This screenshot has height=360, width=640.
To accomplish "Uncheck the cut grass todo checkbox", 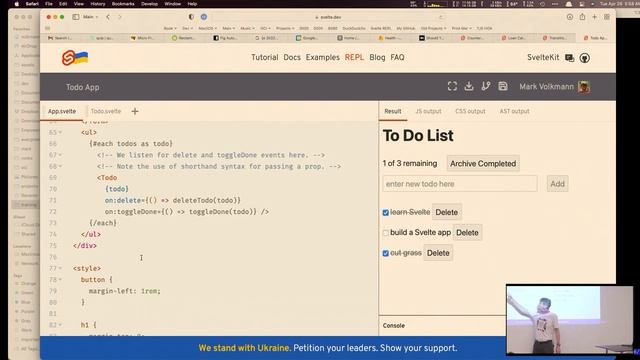I will click(x=385, y=253).
